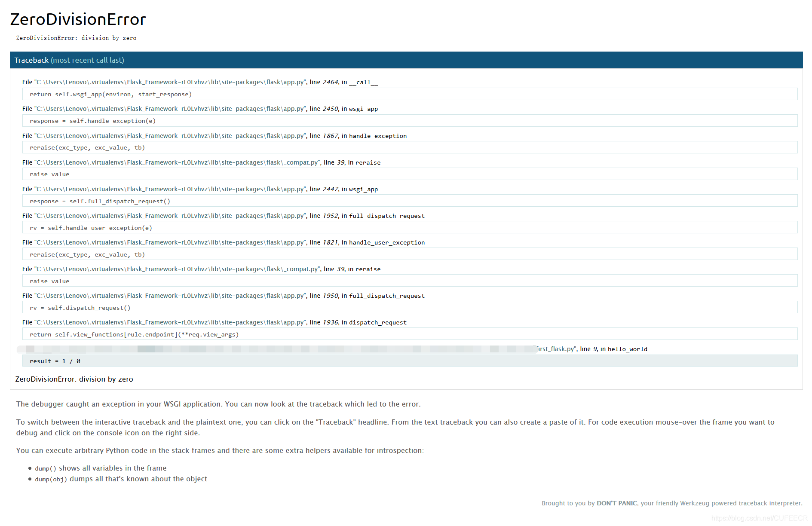812x526 pixels.
Task: Click the sentence 'You can execute arbitrary Python code'
Action: coord(220,450)
